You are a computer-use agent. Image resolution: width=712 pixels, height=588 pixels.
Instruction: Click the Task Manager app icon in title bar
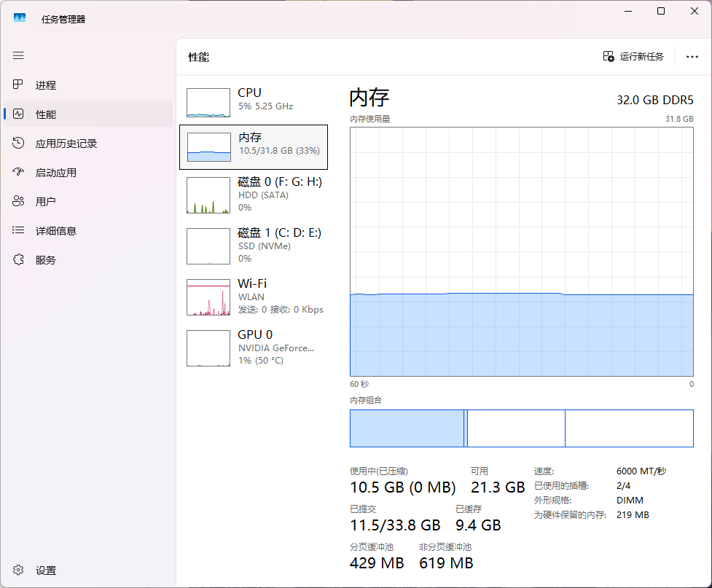pyautogui.click(x=20, y=18)
